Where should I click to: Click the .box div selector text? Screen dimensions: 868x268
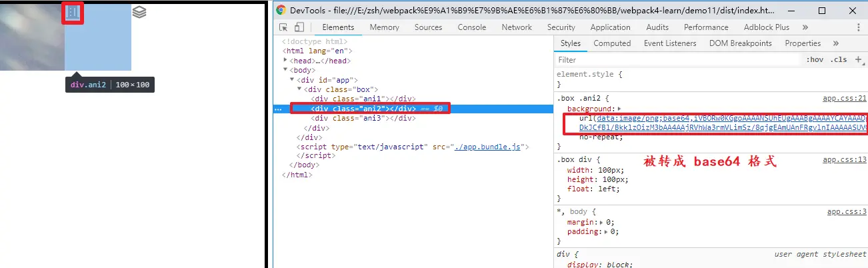click(575, 160)
